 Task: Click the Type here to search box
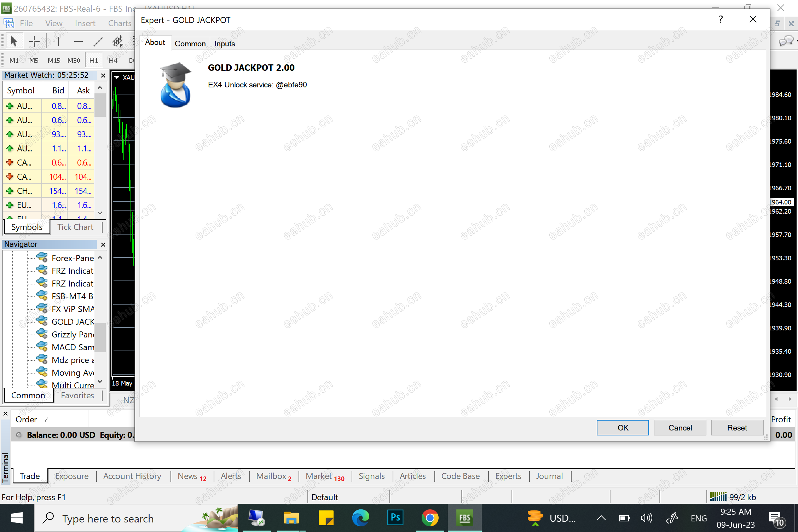click(x=136, y=518)
